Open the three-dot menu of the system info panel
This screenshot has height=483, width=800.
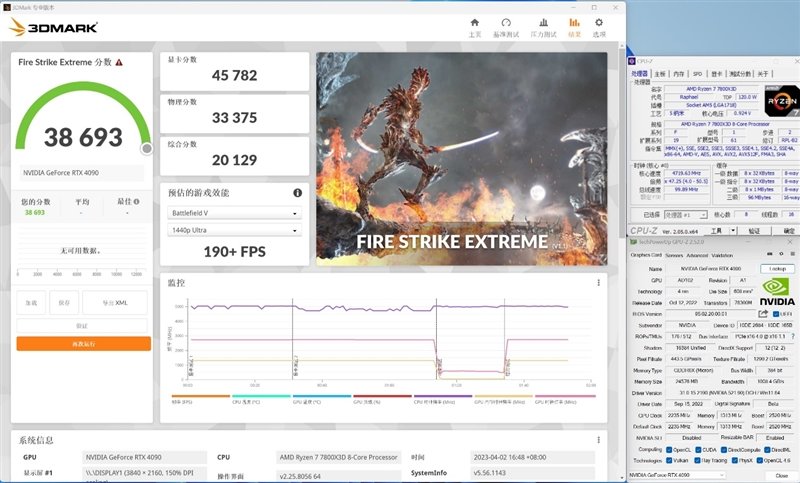[598, 440]
